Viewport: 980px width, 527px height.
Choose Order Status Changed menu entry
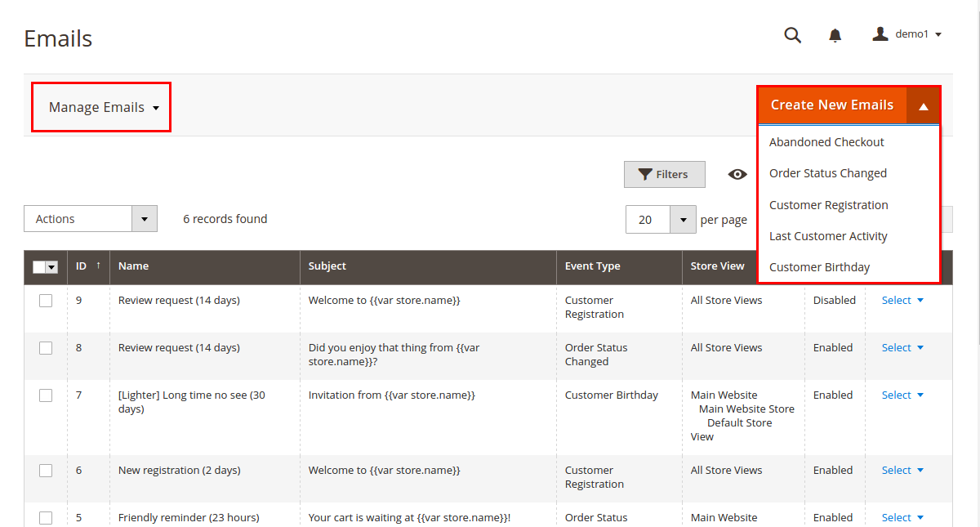(828, 173)
